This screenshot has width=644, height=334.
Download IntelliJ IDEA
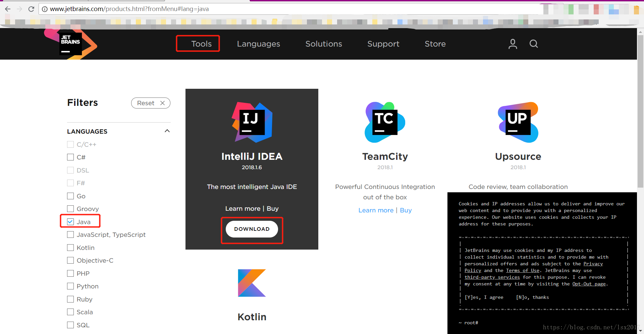252,229
